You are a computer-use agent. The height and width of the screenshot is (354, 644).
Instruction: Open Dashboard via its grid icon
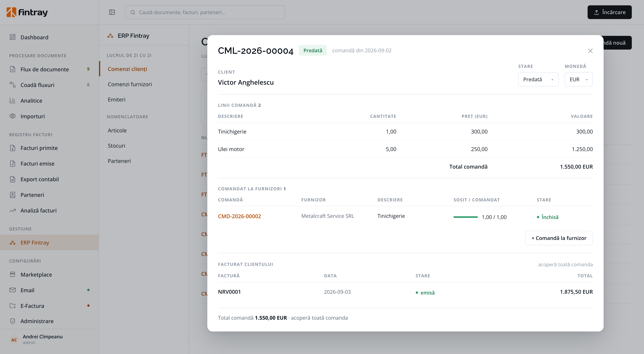click(13, 37)
